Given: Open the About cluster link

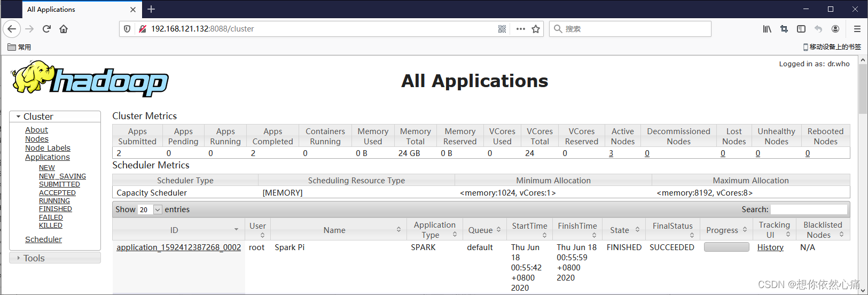Looking at the screenshot, I should point(36,130).
